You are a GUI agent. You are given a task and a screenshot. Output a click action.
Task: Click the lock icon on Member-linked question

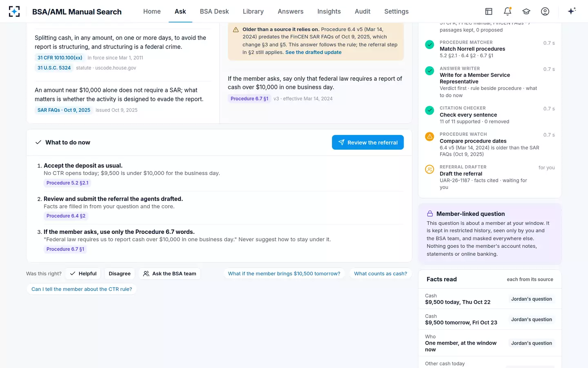(x=430, y=214)
